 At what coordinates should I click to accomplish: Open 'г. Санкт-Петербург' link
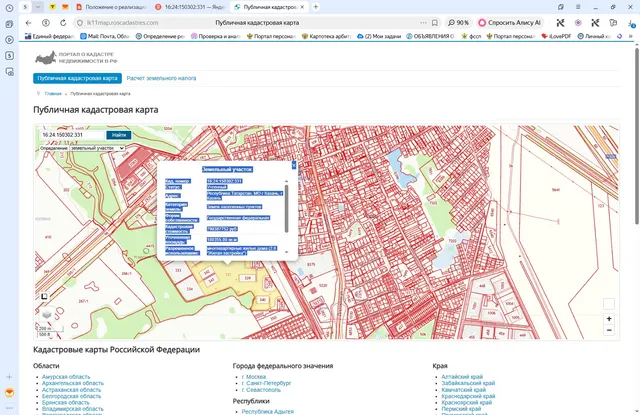pyautogui.click(x=266, y=383)
